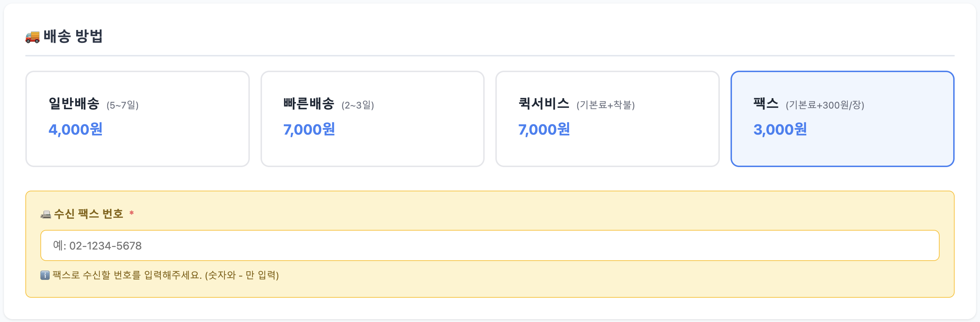This screenshot has width=980, height=322.
Task: Click the 4,000원 price text
Action: 76,130
